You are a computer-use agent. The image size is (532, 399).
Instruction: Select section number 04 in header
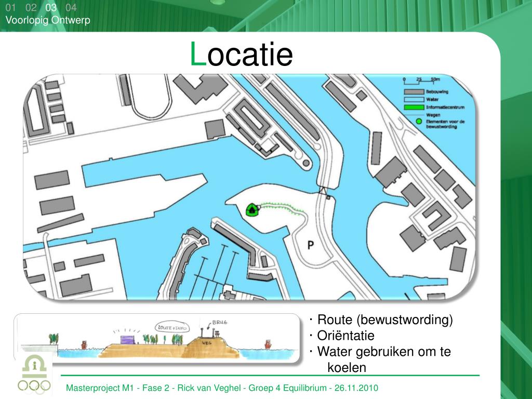[71, 7]
